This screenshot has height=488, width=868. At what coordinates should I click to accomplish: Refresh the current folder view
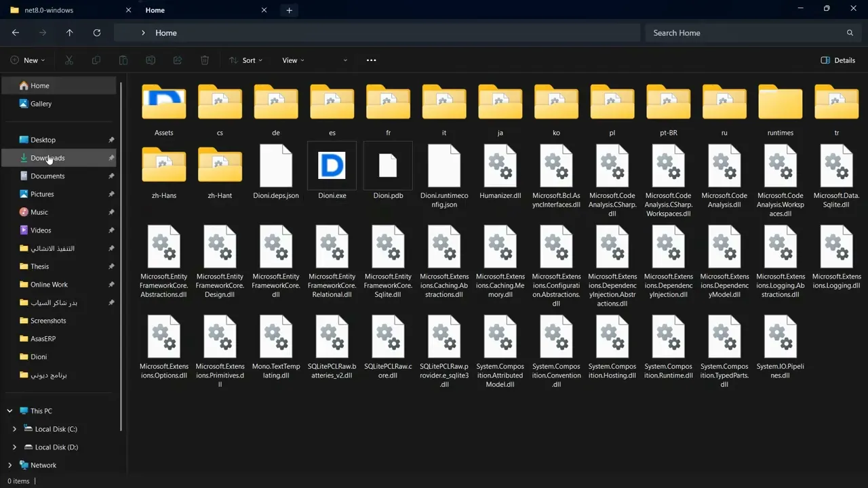pyautogui.click(x=97, y=33)
